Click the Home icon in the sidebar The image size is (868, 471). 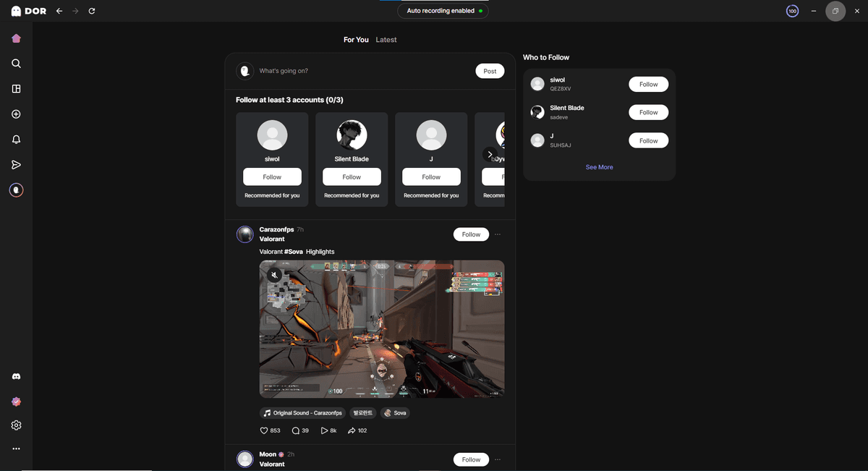(16, 38)
